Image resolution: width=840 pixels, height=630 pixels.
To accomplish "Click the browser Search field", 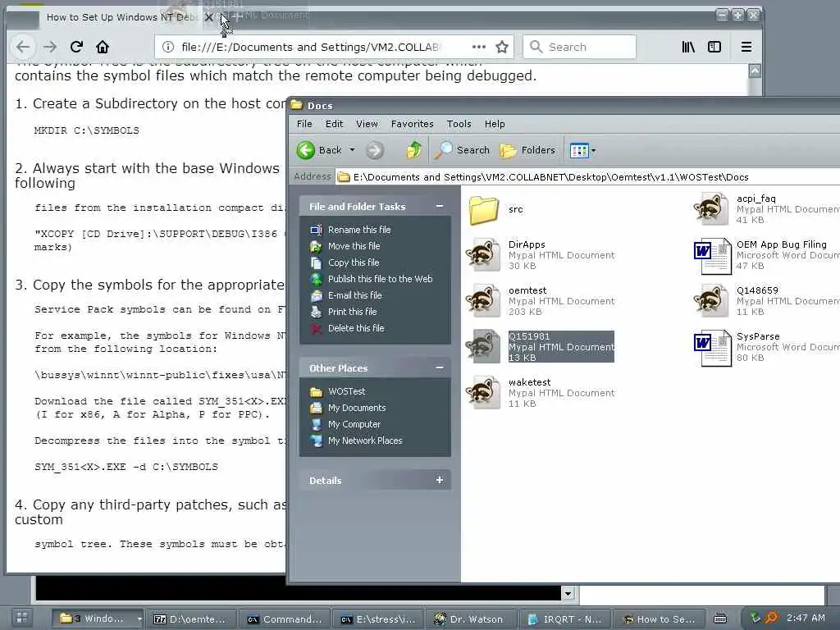I will [580, 47].
